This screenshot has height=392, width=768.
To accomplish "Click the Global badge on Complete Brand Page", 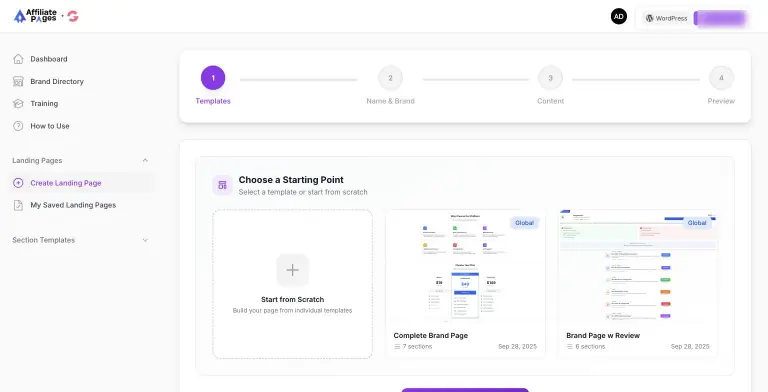I will (524, 223).
